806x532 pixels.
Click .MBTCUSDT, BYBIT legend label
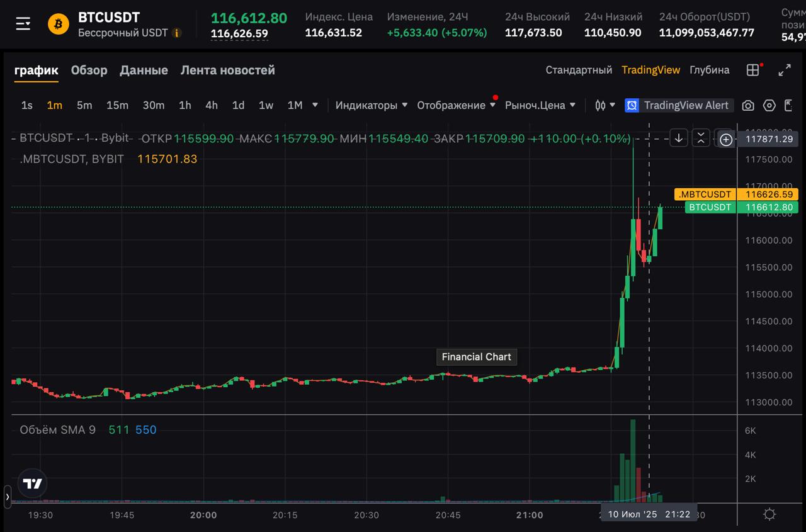[72, 159]
